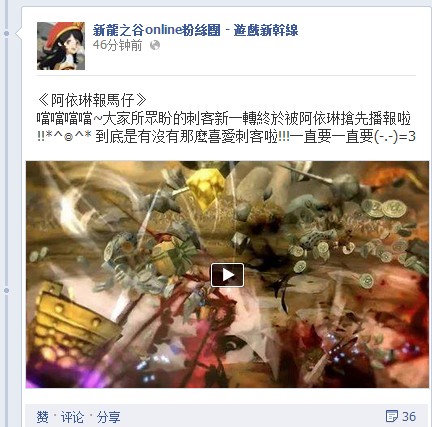Click the post line starting with 噹噹噹噹
Screen dimensions: 432x427
(224, 118)
